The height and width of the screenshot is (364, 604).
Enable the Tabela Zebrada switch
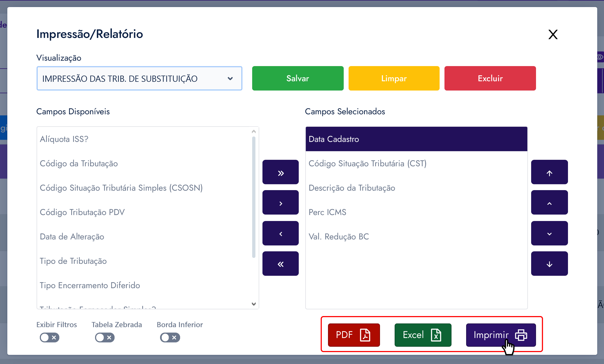point(105,337)
